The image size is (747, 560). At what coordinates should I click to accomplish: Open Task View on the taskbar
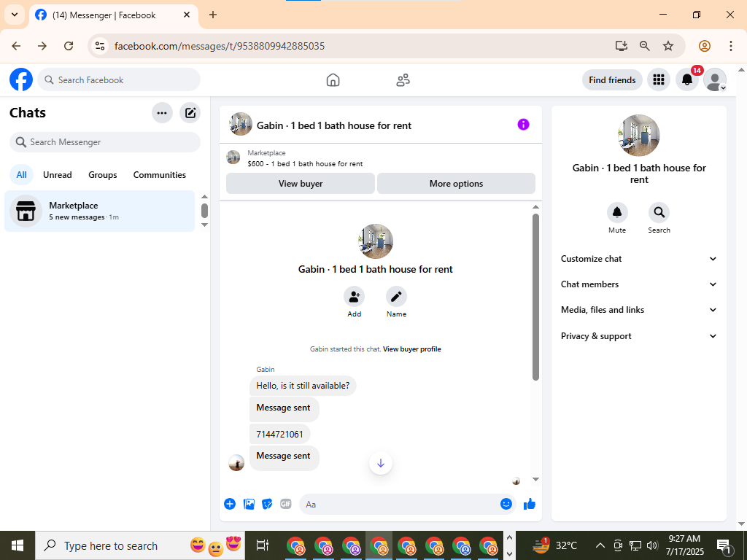[x=263, y=545]
